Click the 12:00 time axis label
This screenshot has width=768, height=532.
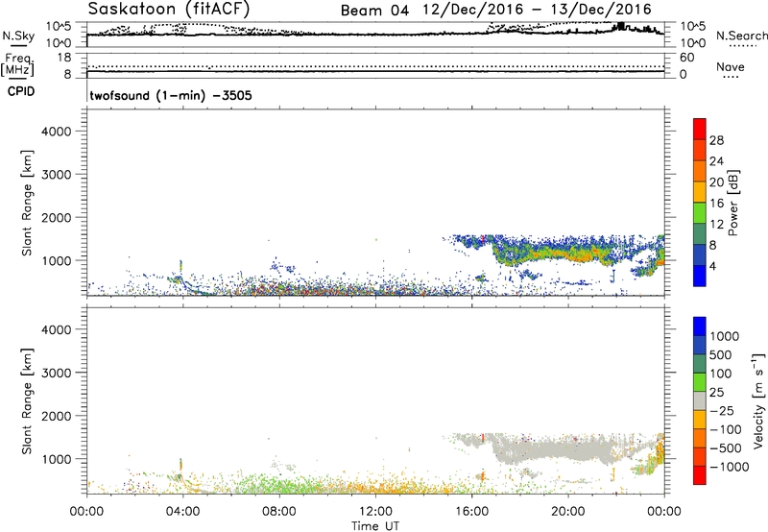[x=375, y=512]
